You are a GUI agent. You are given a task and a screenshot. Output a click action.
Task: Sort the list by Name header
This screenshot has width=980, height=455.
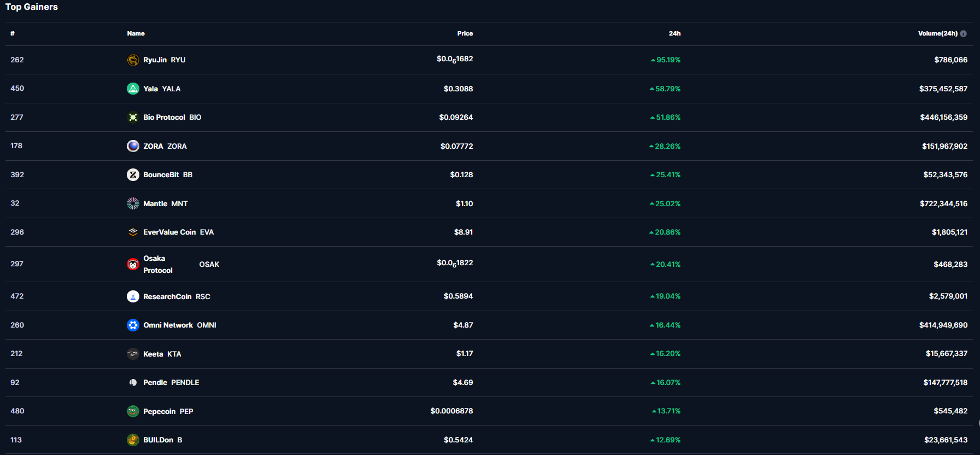click(136, 34)
